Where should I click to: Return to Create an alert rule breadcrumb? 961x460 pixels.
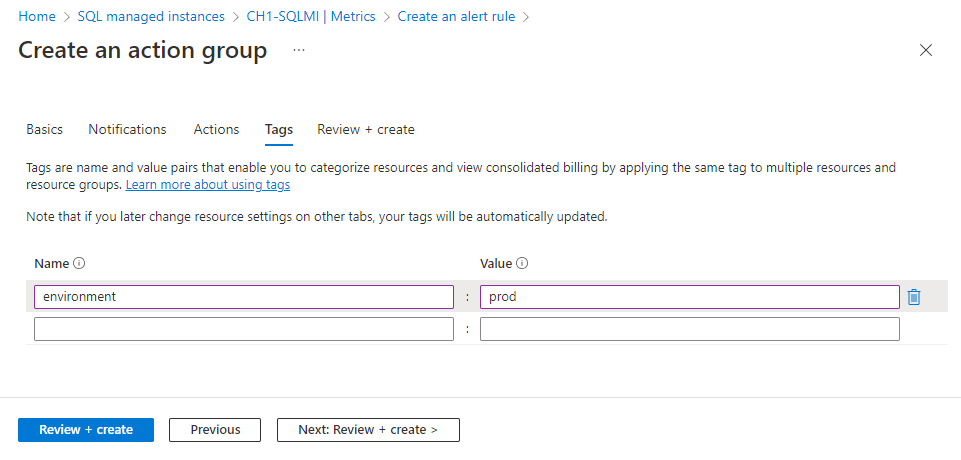click(x=457, y=16)
